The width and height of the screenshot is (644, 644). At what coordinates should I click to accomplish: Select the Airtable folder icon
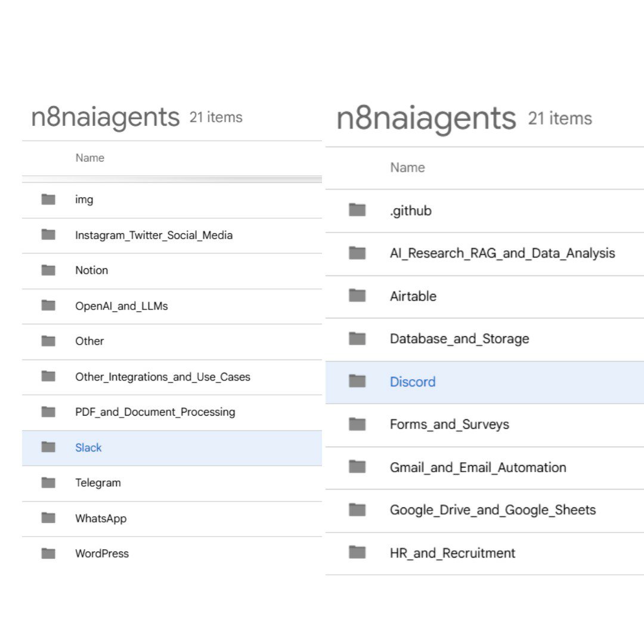(357, 296)
